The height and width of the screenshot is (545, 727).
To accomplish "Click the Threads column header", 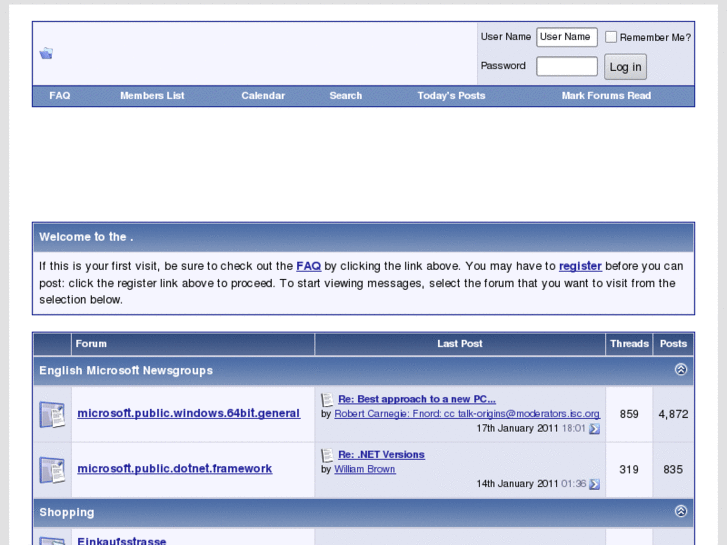I will click(x=629, y=344).
